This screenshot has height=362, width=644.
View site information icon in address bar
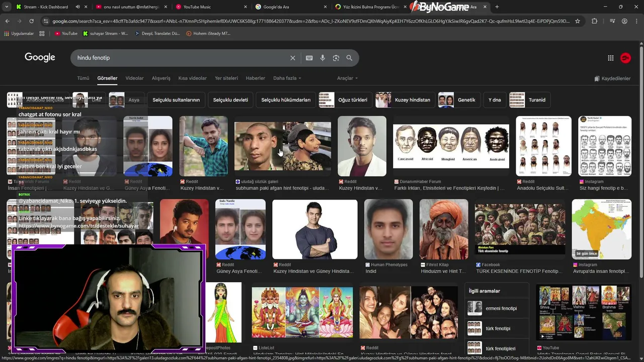tap(46, 21)
